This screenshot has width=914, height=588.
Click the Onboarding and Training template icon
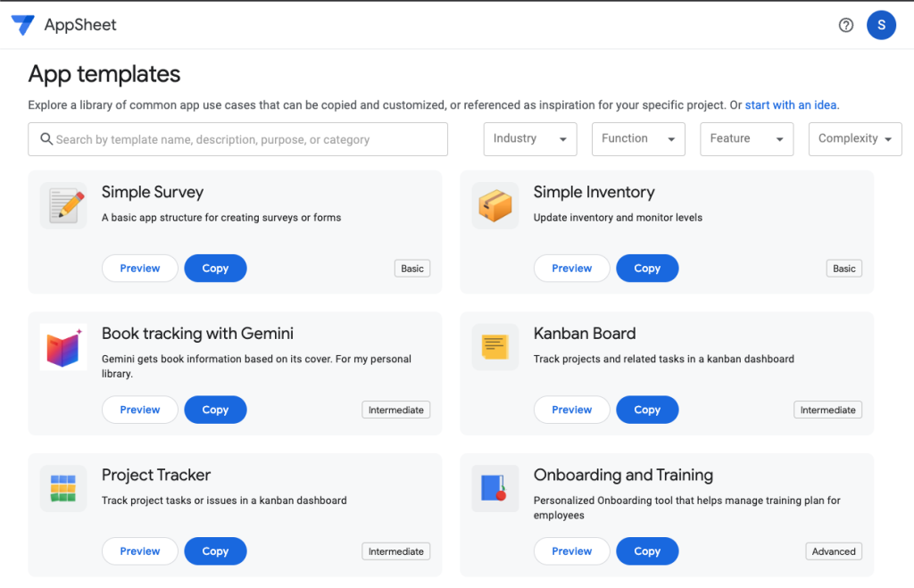[x=494, y=488]
